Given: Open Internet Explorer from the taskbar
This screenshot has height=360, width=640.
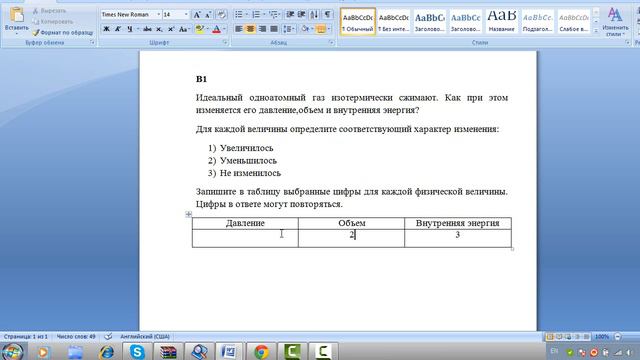Looking at the screenshot, I should (107, 352).
